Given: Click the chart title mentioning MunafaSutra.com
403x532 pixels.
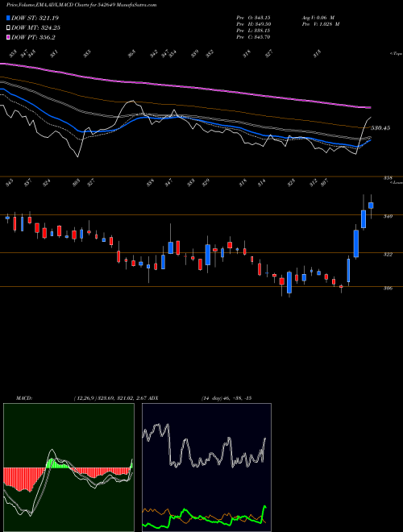Looking at the screenshot, I should tap(81, 5).
